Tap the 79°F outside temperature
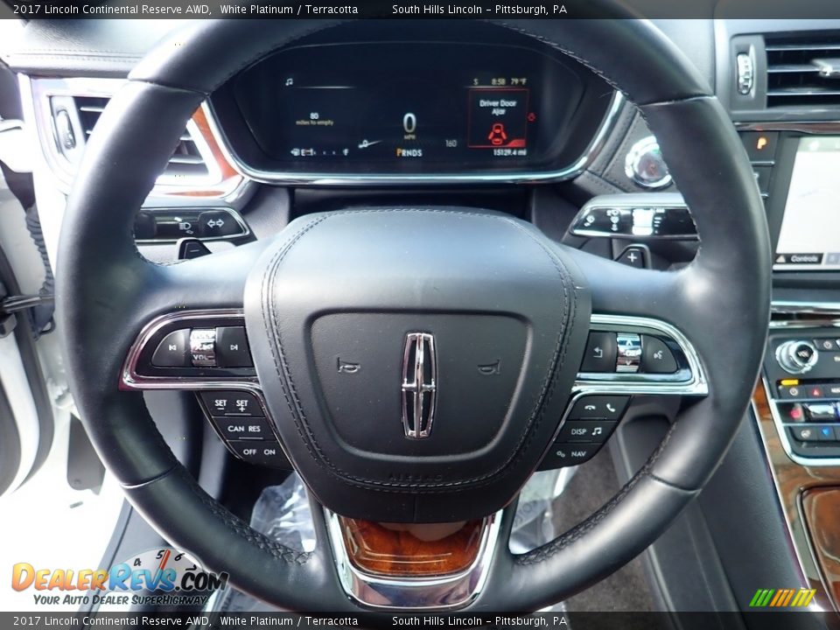 coord(518,81)
